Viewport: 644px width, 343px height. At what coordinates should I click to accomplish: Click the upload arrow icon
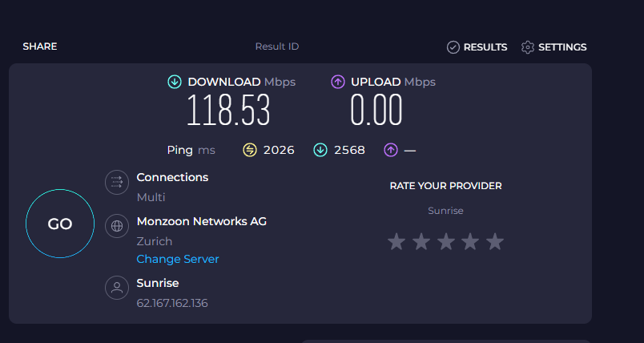(x=338, y=82)
